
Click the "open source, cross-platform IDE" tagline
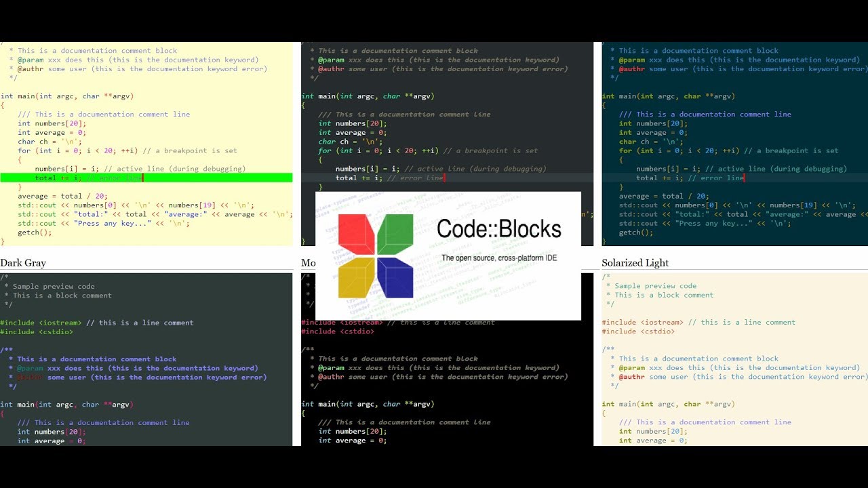pos(499,258)
